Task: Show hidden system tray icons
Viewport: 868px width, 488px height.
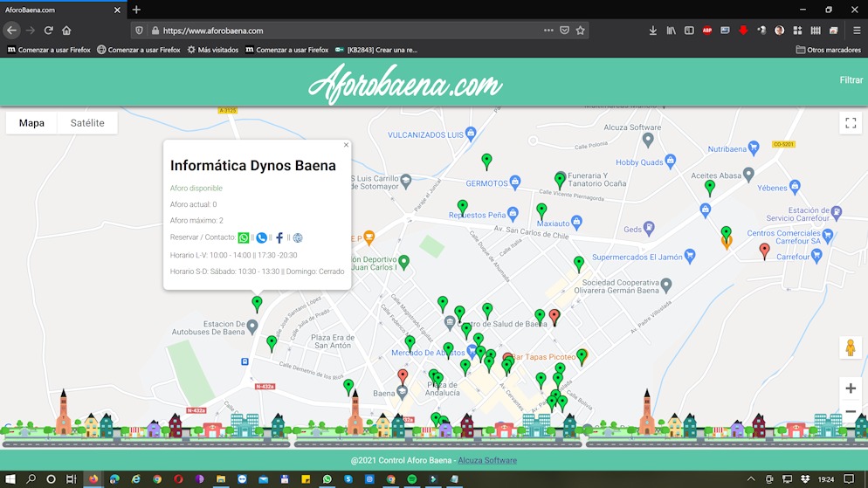Action: tap(751, 479)
